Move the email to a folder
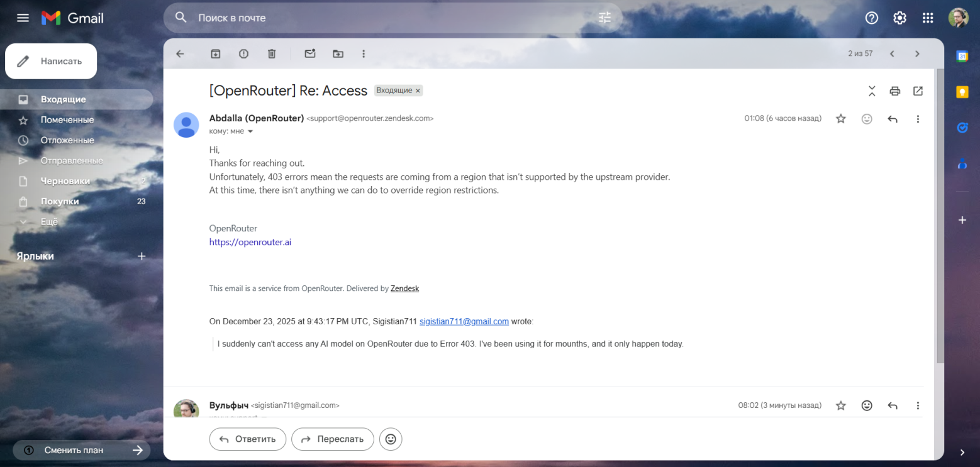This screenshot has width=980, height=467. point(338,54)
